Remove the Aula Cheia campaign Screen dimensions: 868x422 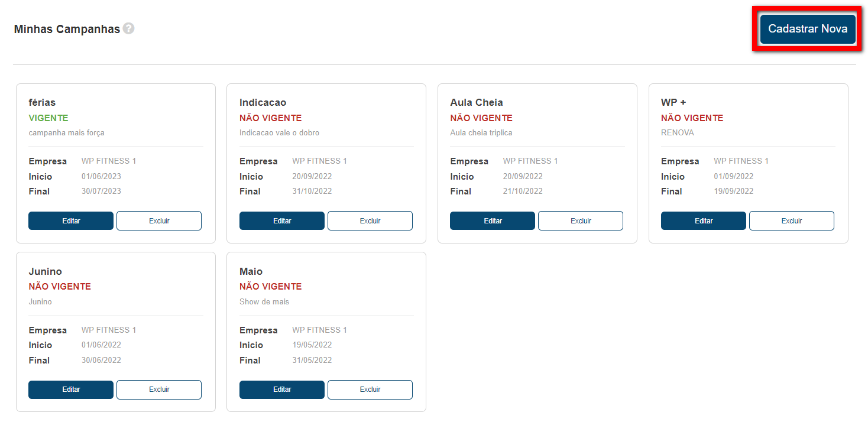tap(581, 221)
